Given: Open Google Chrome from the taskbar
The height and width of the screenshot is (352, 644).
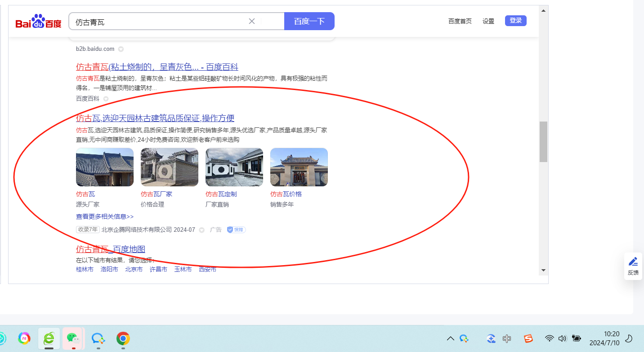Looking at the screenshot, I should [x=123, y=338].
